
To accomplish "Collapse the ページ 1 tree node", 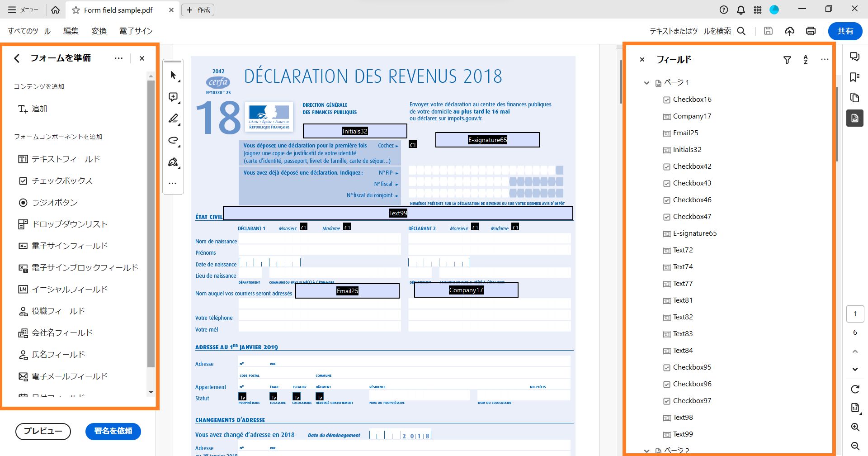I will (646, 83).
